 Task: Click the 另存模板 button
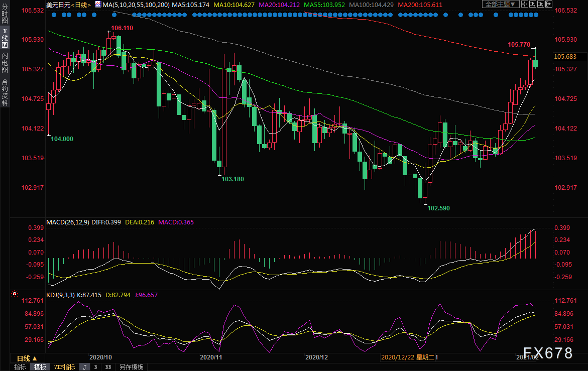[x=131, y=367]
